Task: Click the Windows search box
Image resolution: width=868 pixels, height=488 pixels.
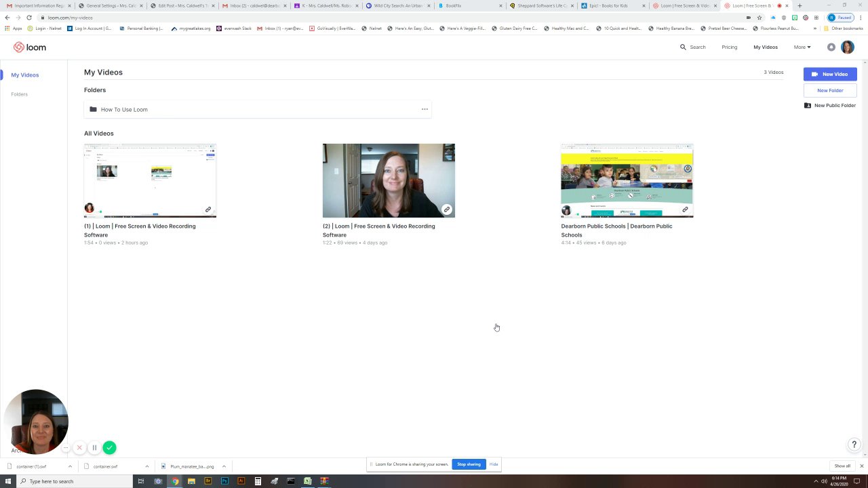Action: click(73, 481)
